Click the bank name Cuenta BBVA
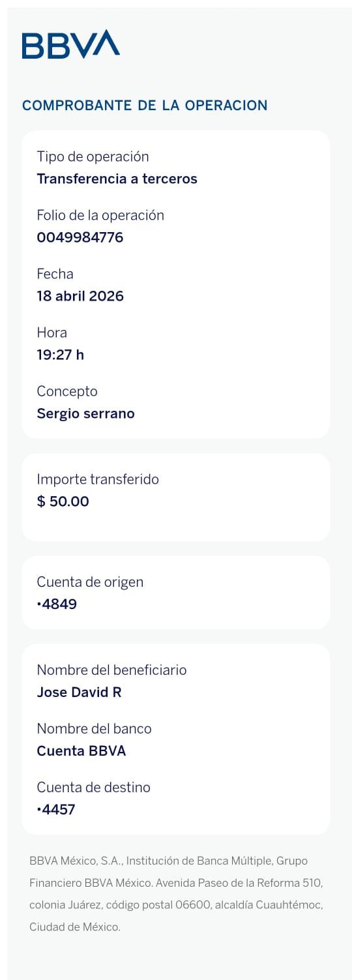Image resolution: width=352 pixels, height=980 pixels. [81, 751]
